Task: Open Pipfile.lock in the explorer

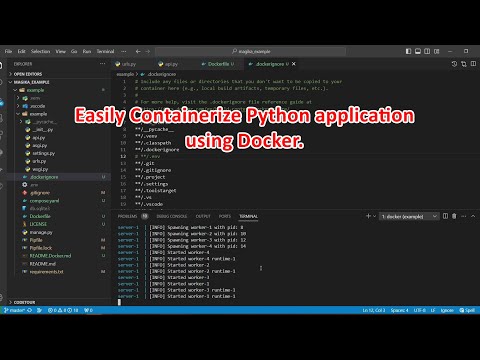Action: pyautogui.click(x=41, y=248)
